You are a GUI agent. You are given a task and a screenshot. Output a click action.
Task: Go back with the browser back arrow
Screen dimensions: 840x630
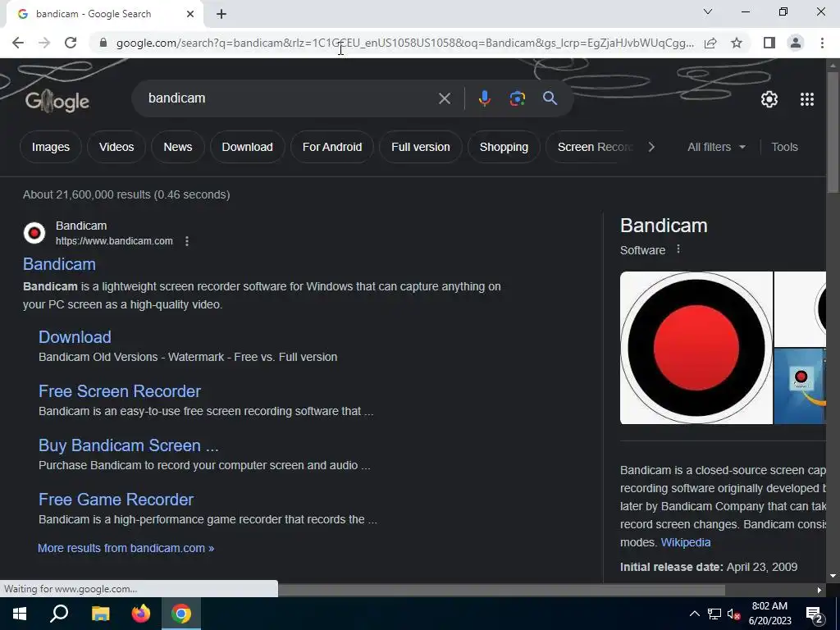pyautogui.click(x=18, y=43)
